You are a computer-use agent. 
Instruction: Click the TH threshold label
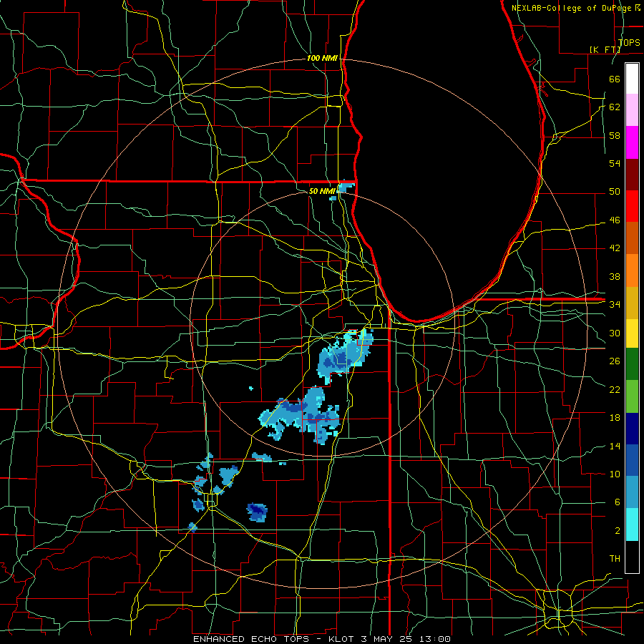click(615, 559)
